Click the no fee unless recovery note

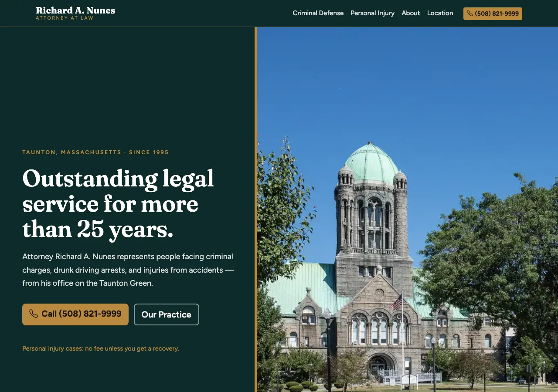[101, 348]
